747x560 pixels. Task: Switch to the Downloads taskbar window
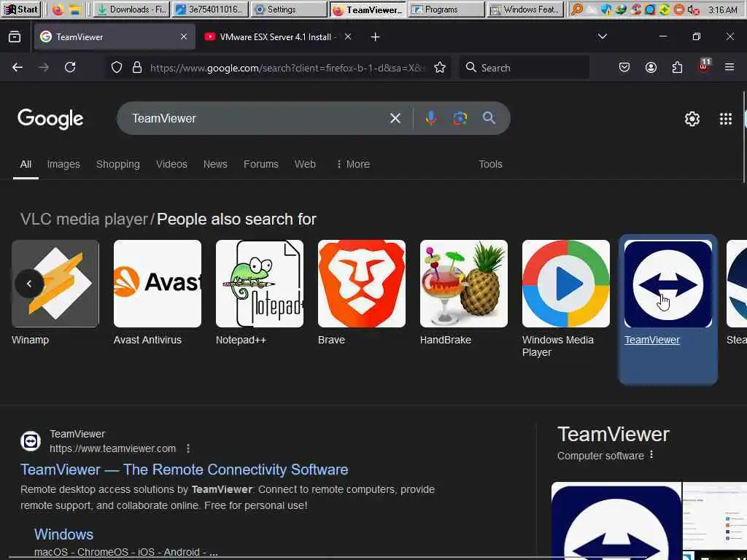[x=131, y=9]
